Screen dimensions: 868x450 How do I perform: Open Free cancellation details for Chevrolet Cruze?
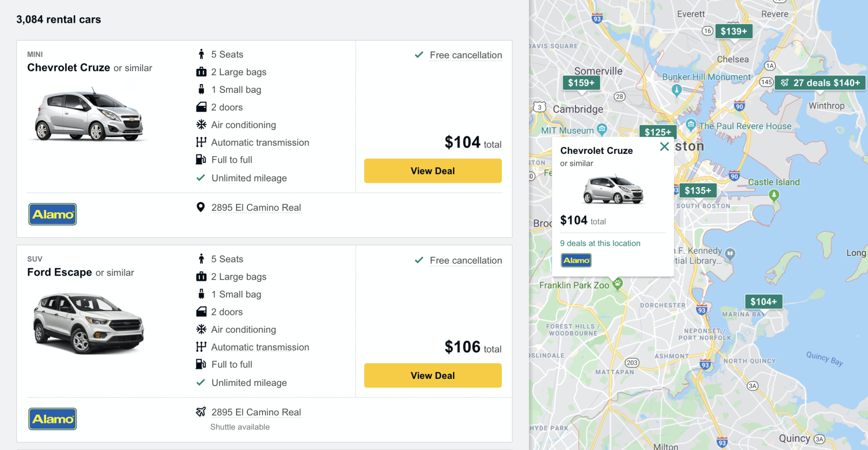point(465,55)
